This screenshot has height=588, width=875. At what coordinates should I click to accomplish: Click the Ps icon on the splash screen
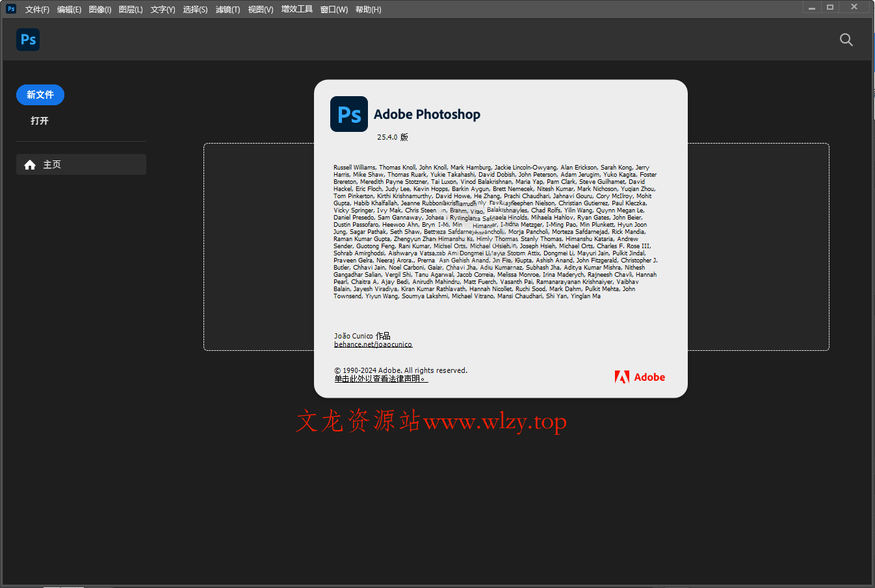coord(349,114)
